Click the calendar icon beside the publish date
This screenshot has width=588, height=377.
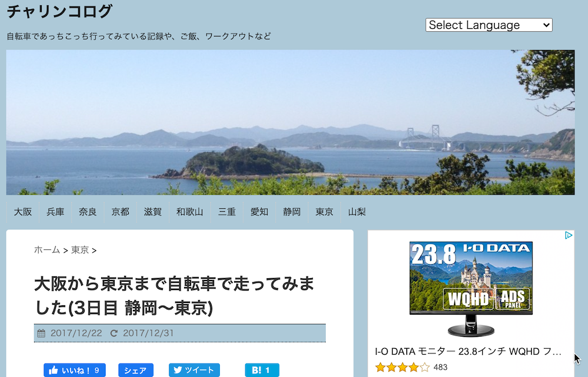click(41, 333)
